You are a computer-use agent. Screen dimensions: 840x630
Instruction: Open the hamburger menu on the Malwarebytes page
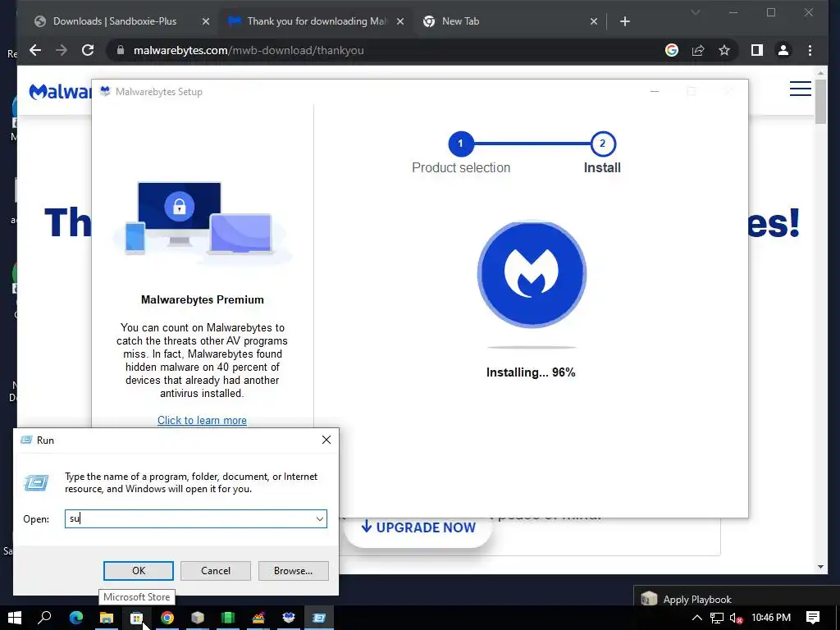(x=801, y=89)
